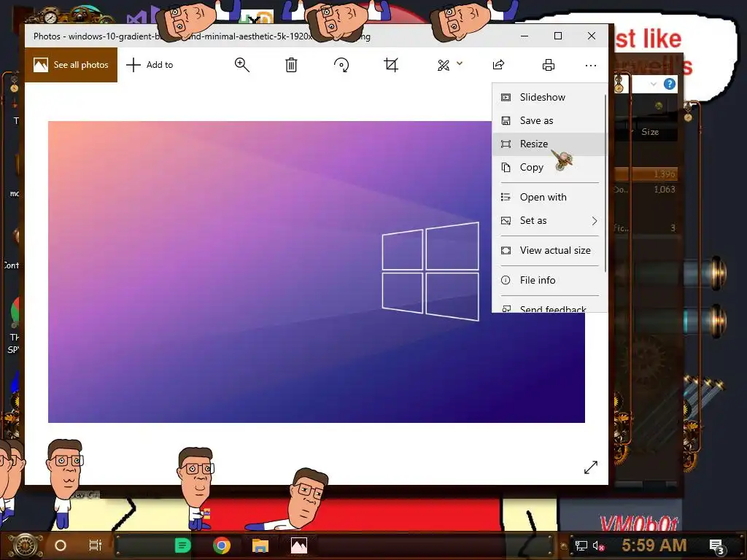The width and height of the screenshot is (747, 560).
Task: Open Action Center notifications icon
Action: pyautogui.click(x=716, y=546)
